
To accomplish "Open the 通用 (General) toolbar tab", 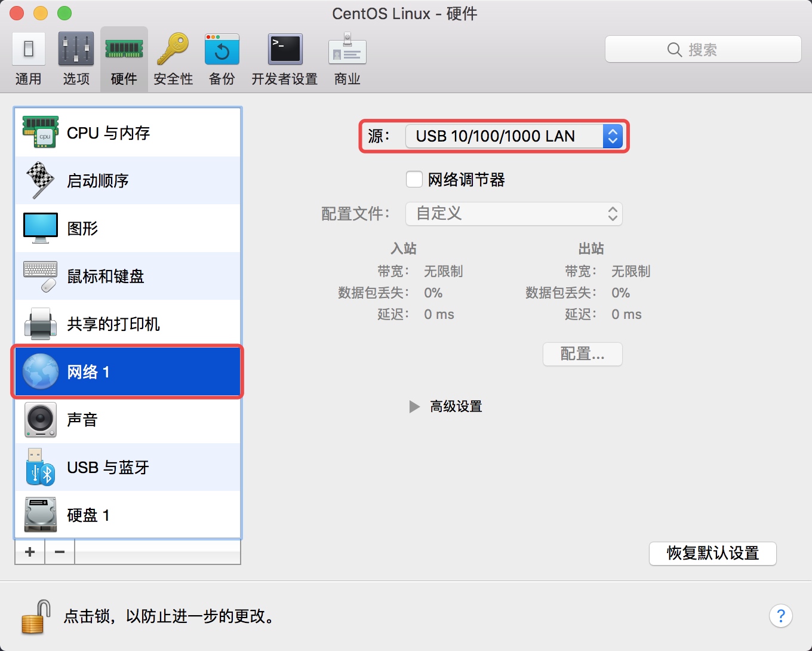I will click(x=28, y=59).
